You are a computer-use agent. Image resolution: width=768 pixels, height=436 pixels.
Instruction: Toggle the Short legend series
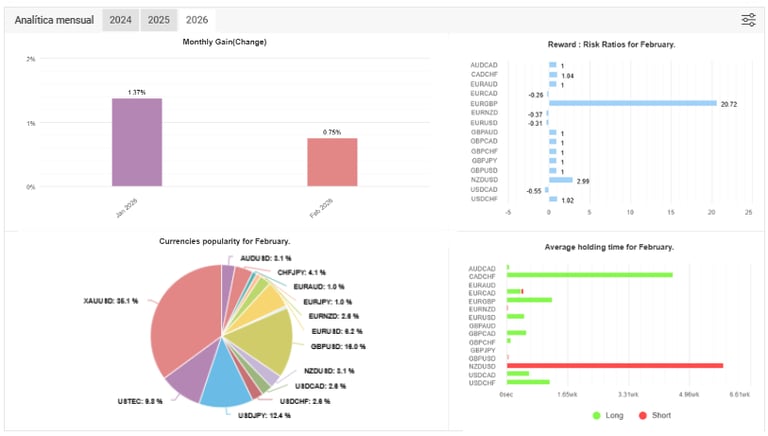655,415
